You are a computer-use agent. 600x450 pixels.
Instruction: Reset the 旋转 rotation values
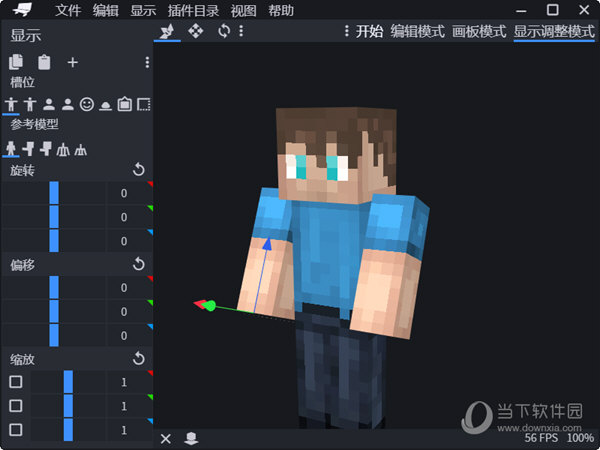coord(139,170)
